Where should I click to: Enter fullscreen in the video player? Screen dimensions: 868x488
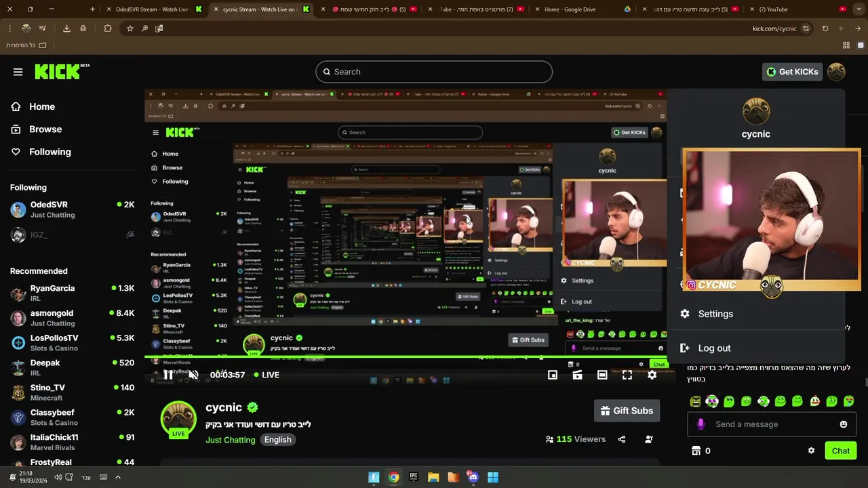click(627, 375)
